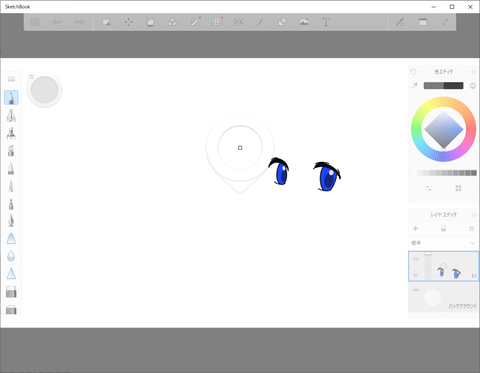Add a new layer with plus button
Image resolution: width=480 pixels, height=373 pixels.
tap(415, 229)
